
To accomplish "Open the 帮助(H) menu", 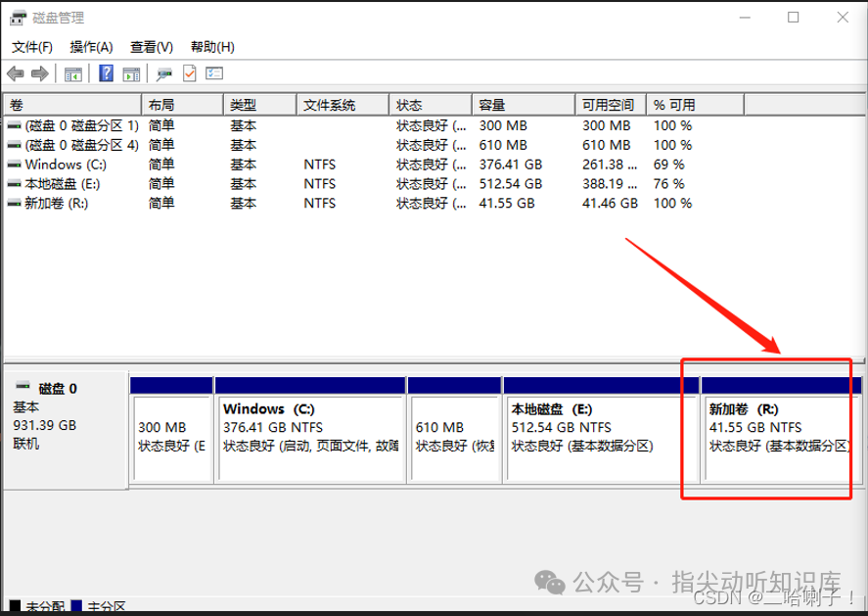I will point(211,46).
